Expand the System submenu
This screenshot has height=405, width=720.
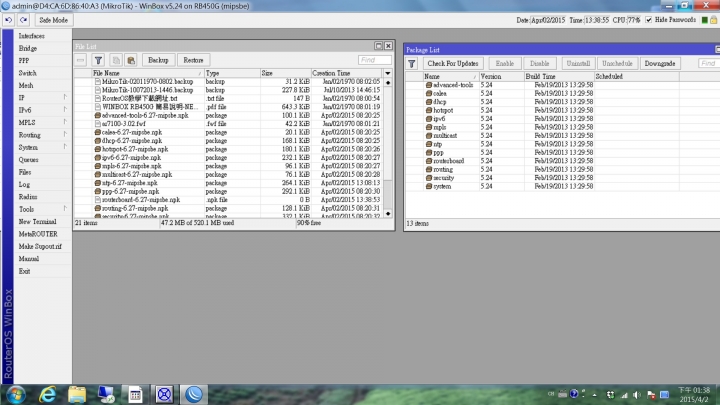[42, 147]
